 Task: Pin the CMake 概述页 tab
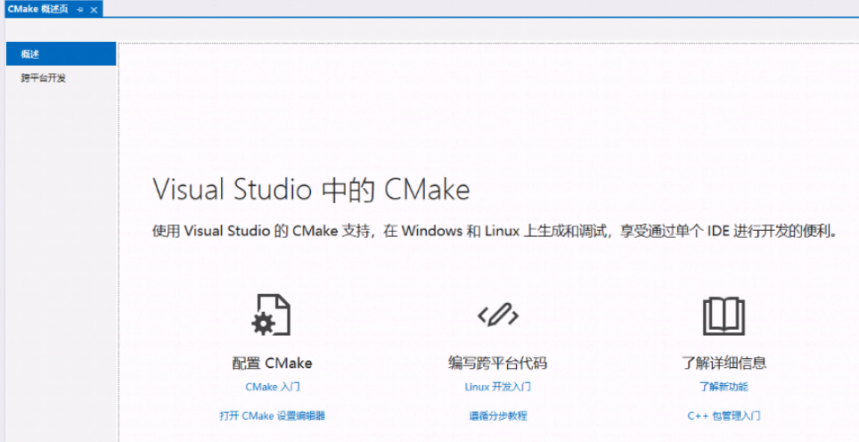[x=81, y=10]
